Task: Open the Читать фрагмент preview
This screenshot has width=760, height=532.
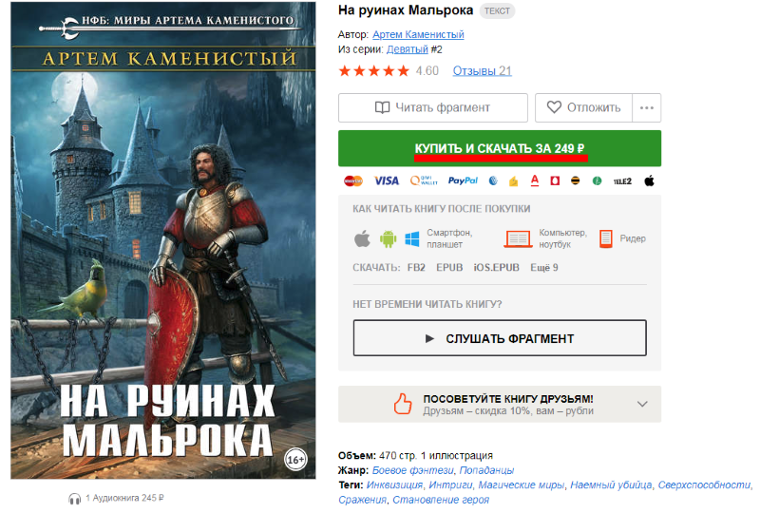Action: point(433,107)
